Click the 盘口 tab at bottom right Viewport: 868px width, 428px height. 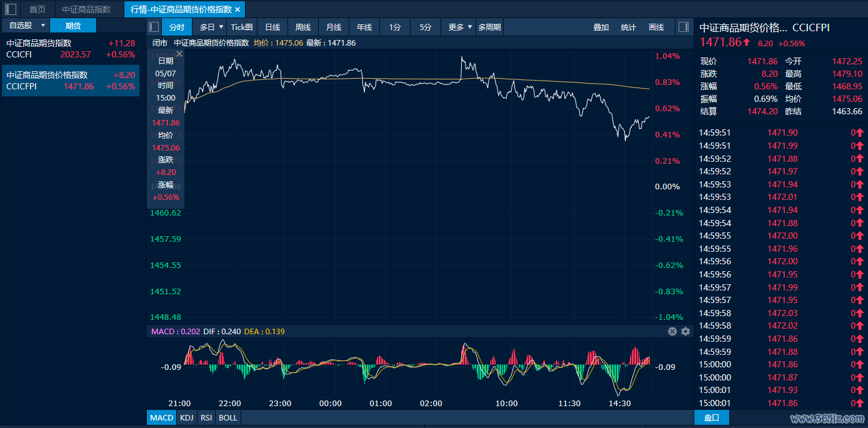tap(711, 417)
